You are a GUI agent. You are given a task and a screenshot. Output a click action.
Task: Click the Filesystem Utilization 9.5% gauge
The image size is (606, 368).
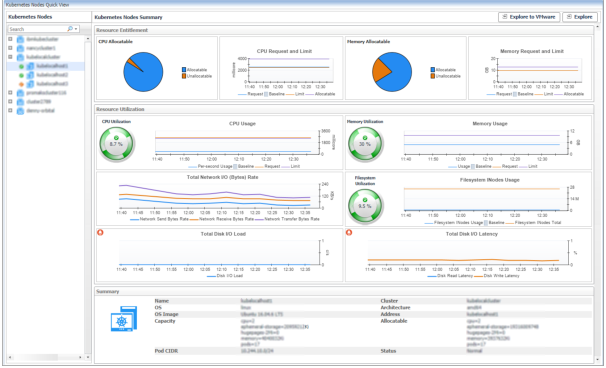point(365,206)
